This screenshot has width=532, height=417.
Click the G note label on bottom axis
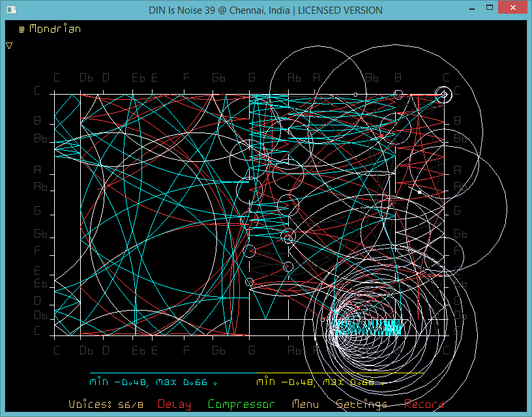[x=252, y=351]
